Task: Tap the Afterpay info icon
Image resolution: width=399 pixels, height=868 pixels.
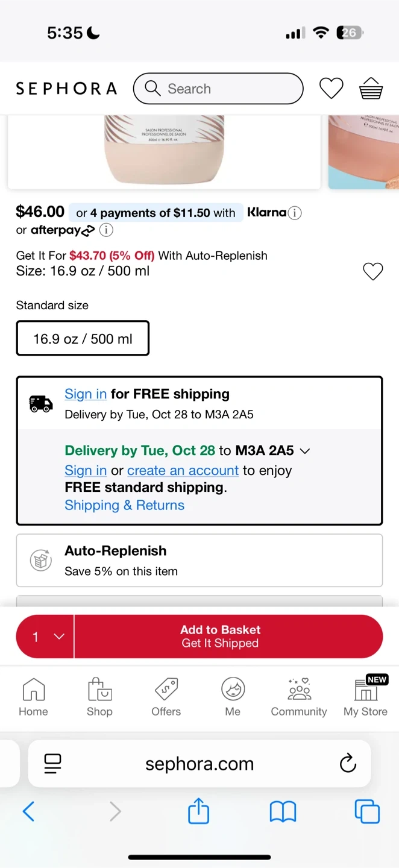Action: pyautogui.click(x=106, y=230)
